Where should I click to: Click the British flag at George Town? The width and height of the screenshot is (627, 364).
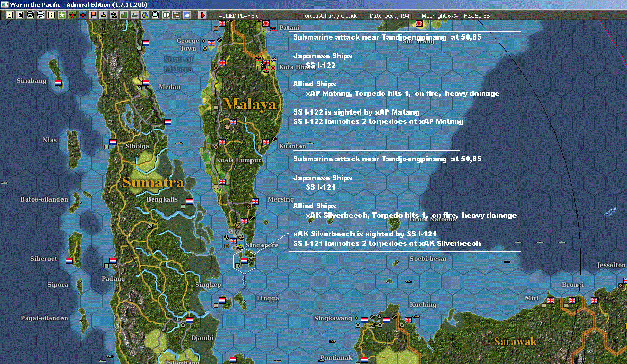coord(211,43)
